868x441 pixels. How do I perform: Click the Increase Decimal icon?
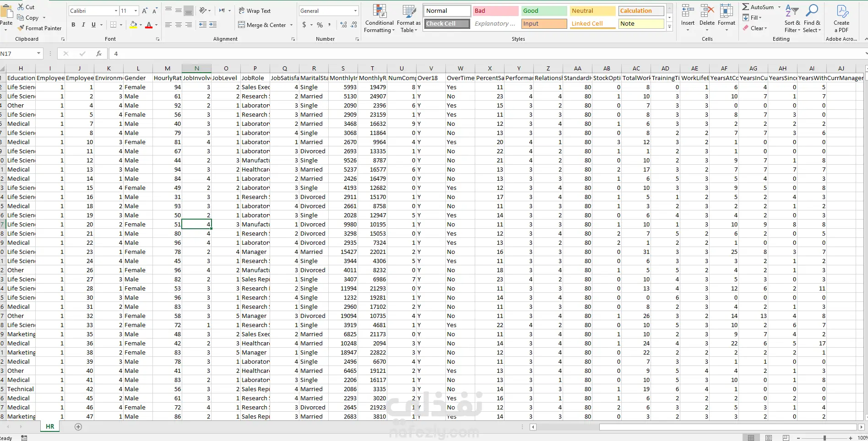[x=344, y=25]
